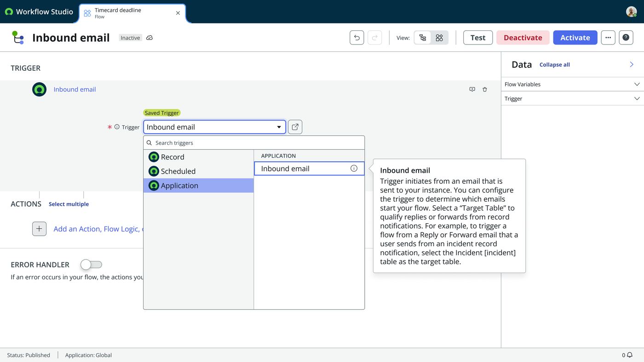Choose Inbound email under Application
This screenshot has height=362, width=644.
pyautogui.click(x=309, y=169)
